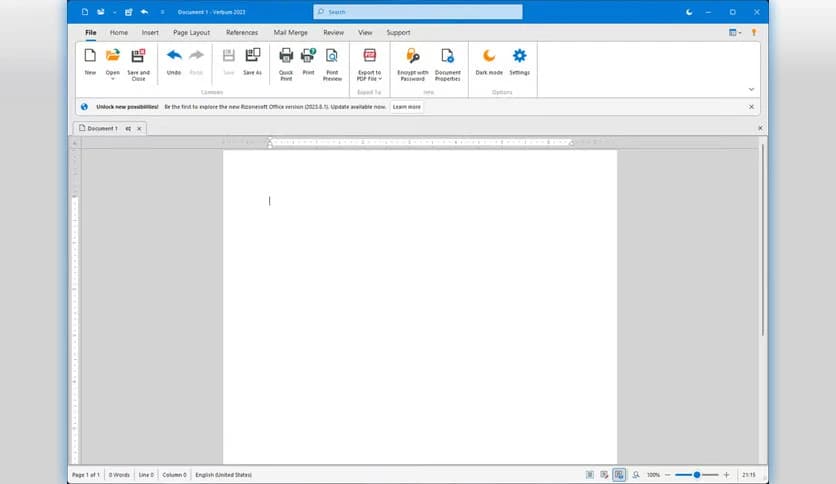Click the Open folder icon in ribbon
Screen dimensions: 836x484
click(112, 55)
